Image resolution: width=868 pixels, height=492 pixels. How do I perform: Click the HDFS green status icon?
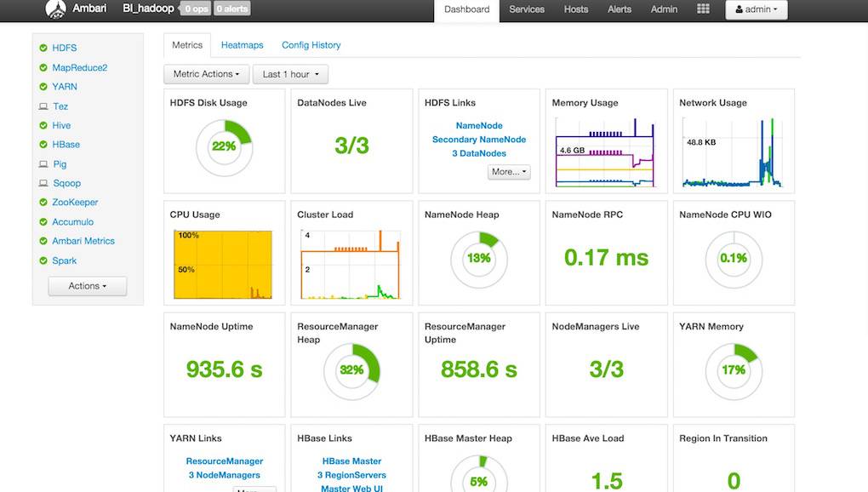pyautogui.click(x=43, y=49)
